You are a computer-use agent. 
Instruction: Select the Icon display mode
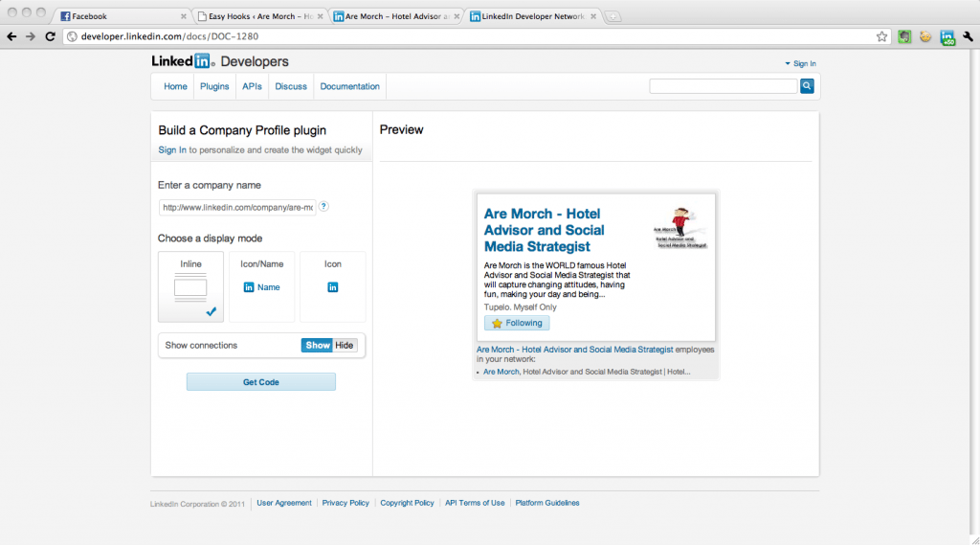click(332, 286)
